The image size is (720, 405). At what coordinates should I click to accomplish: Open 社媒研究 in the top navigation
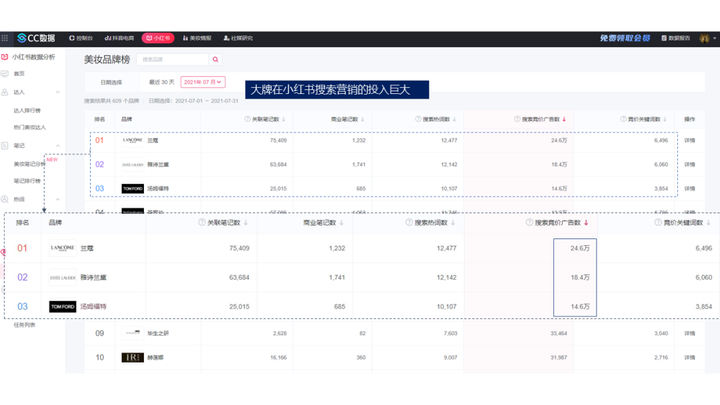click(238, 38)
